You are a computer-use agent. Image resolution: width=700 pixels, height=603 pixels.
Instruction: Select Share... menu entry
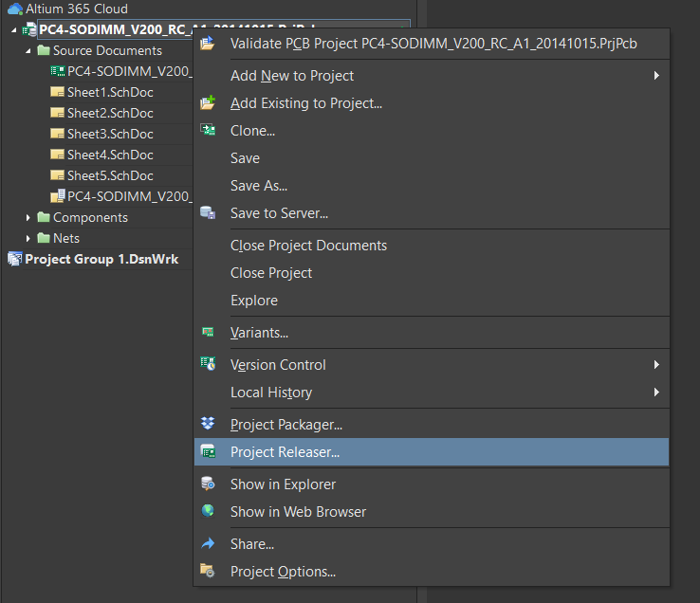tap(432, 543)
